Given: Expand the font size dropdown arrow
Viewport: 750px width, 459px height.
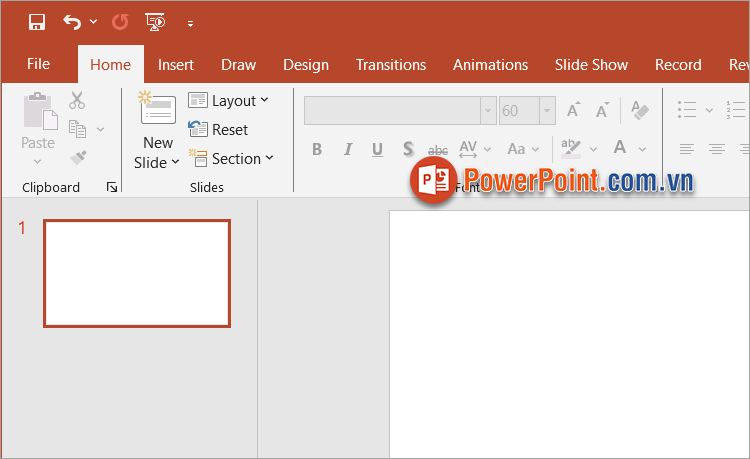Looking at the screenshot, I should point(547,110).
